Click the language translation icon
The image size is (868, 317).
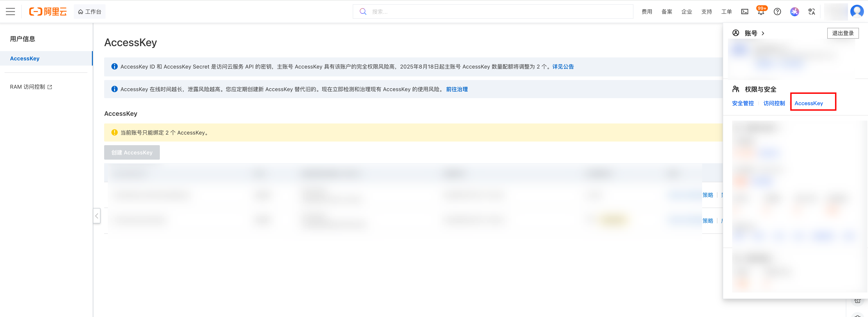coord(811,12)
